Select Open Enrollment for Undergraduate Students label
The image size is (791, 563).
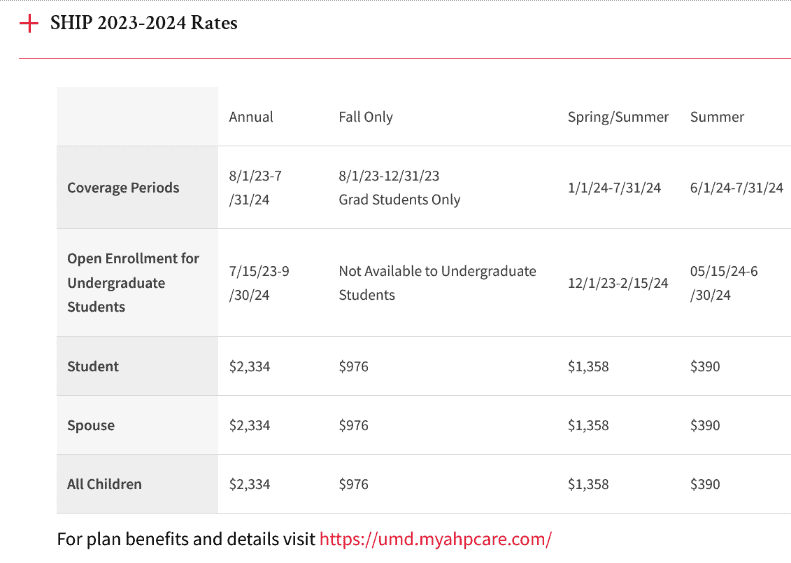pos(133,283)
